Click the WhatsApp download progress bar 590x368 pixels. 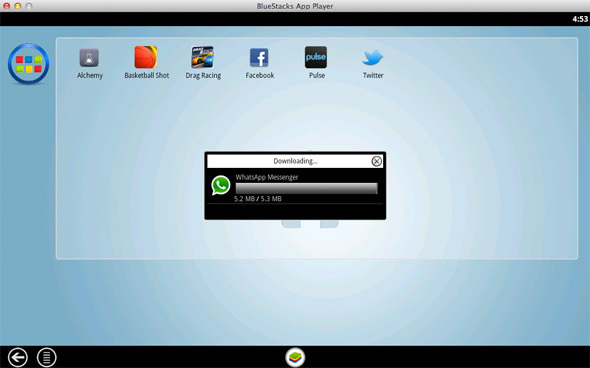(x=306, y=188)
